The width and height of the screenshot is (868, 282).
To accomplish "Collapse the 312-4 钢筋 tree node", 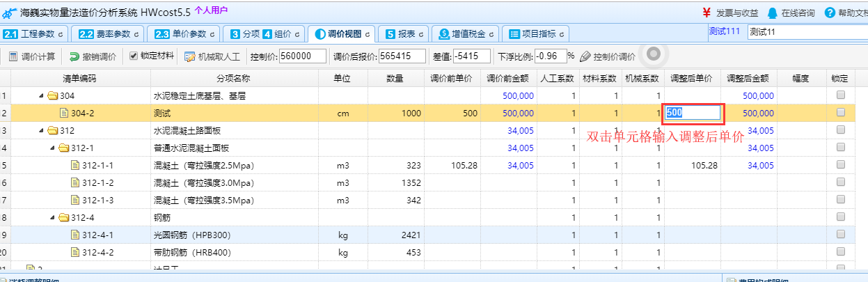I will coord(52,217).
